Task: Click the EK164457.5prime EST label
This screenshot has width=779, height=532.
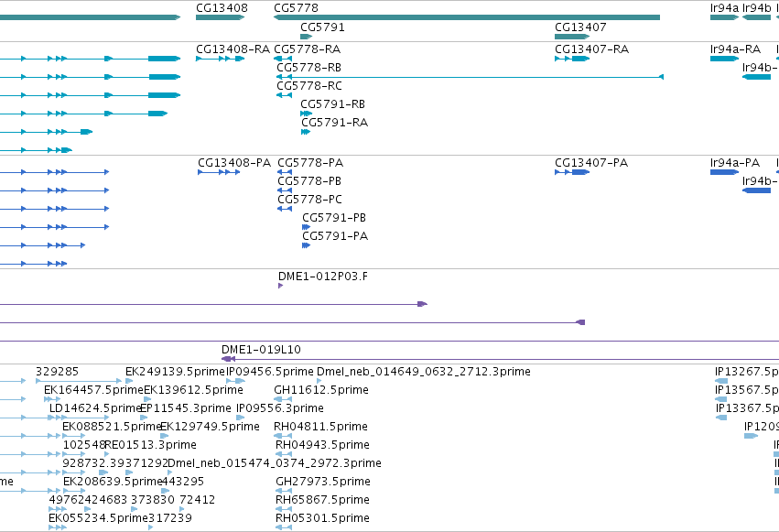Action: [x=93, y=390]
